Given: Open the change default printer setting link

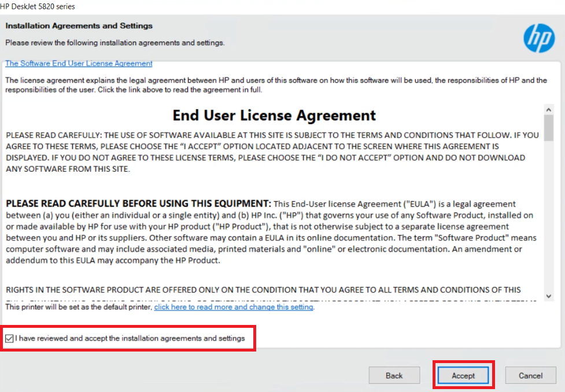Looking at the screenshot, I should (x=234, y=307).
